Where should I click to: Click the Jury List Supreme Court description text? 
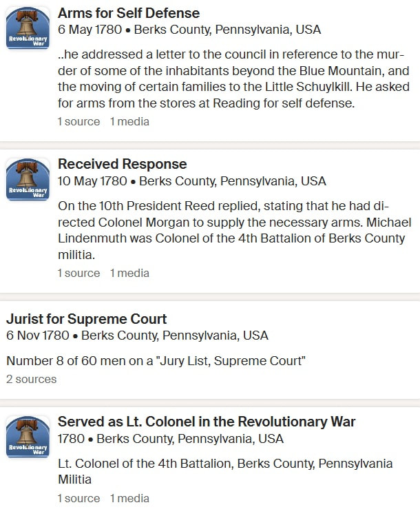tap(156, 361)
